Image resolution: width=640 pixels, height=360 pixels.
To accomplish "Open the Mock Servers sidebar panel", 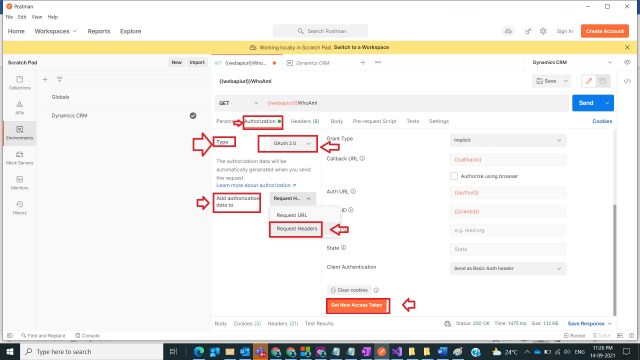I will (x=19, y=158).
